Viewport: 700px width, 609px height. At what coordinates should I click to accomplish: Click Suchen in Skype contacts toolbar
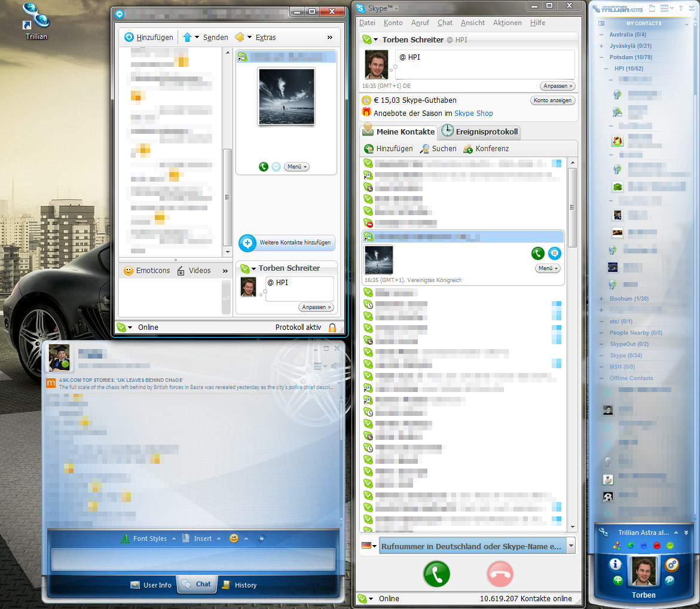(x=438, y=149)
